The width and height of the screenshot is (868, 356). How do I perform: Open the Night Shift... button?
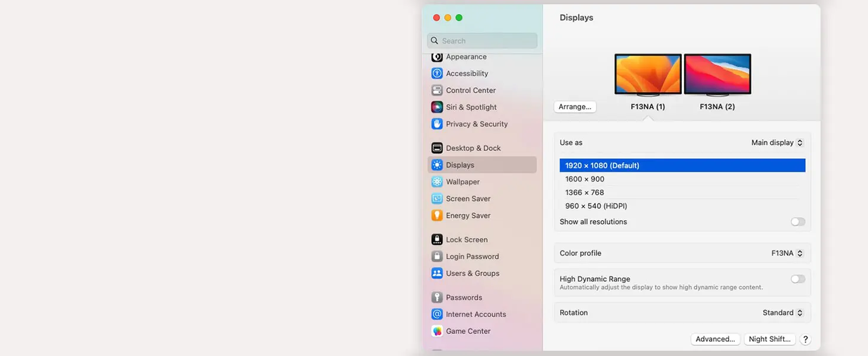click(x=770, y=339)
